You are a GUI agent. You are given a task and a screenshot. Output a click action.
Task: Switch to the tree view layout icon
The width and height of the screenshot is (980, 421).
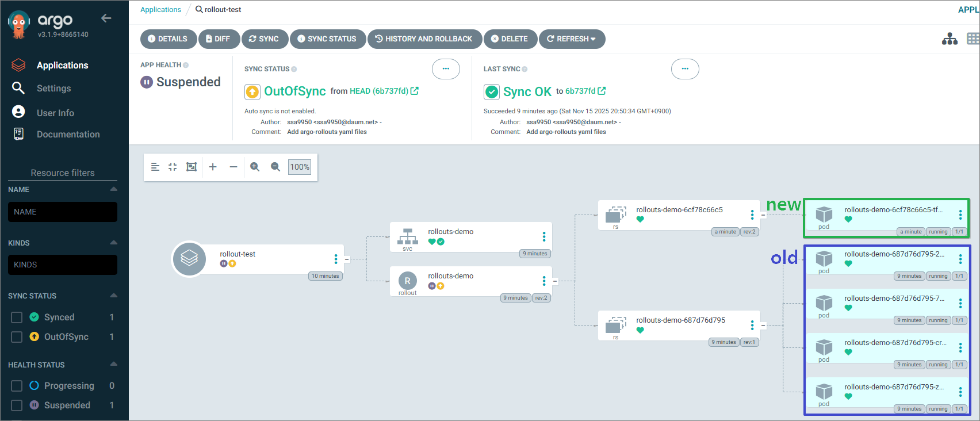pyautogui.click(x=950, y=39)
